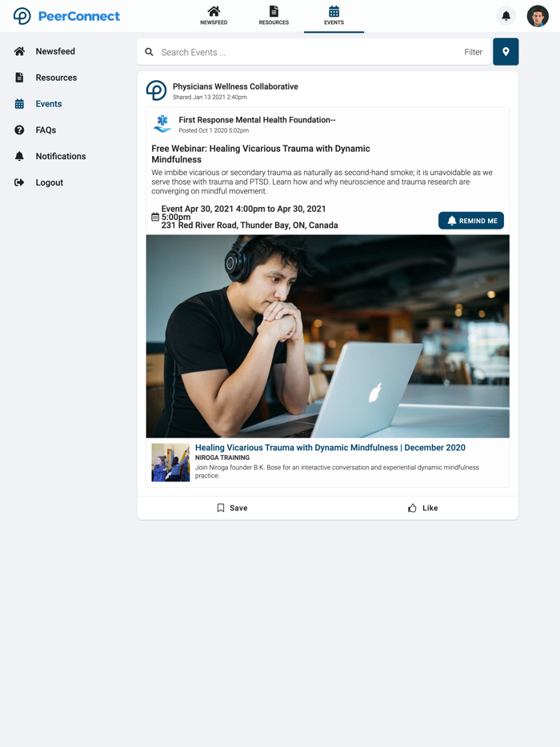Select Events in the sidebar
Image resolution: width=560 pixels, height=747 pixels.
(x=49, y=104)
